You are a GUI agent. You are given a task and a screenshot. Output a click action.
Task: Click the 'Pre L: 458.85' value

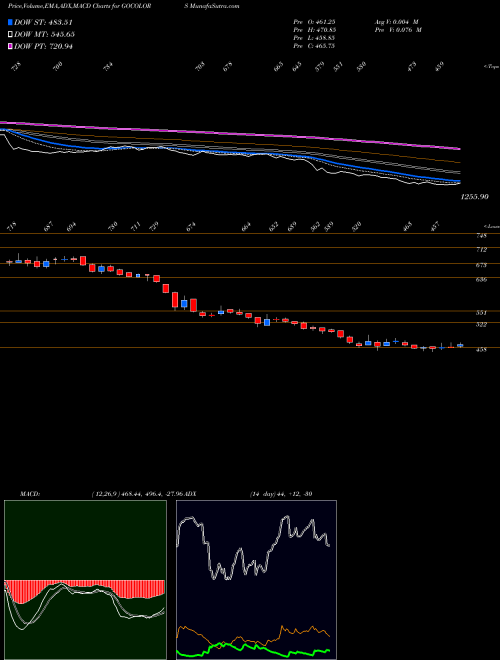[x=314, y=38]
